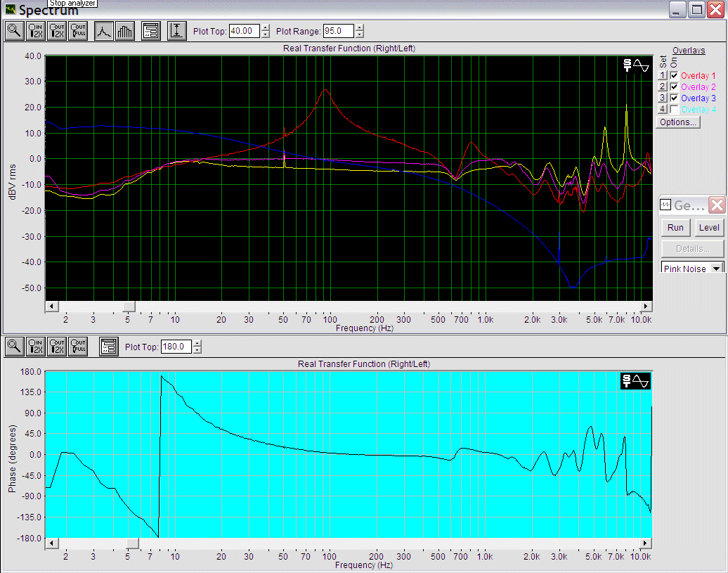Disable Overlay 3 checkbox
This screenshot has height=573, width=728.
click(x=674, y=98)
